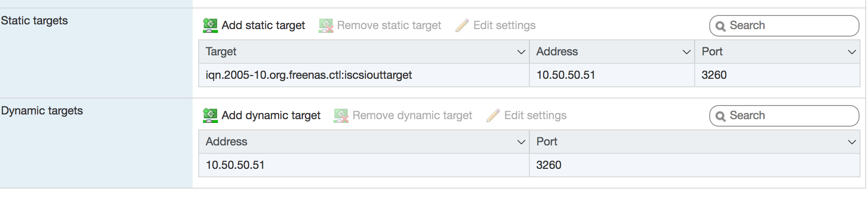The width and height of the screenshot is (868, 197).
Task: Click the Remove dynamic target icon
Action: [341, 115]
